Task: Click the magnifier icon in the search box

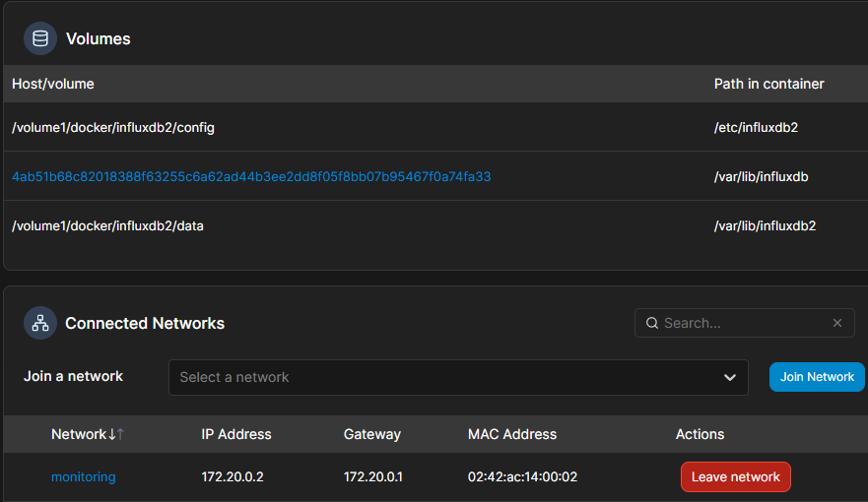Action: tap(652, 323)
